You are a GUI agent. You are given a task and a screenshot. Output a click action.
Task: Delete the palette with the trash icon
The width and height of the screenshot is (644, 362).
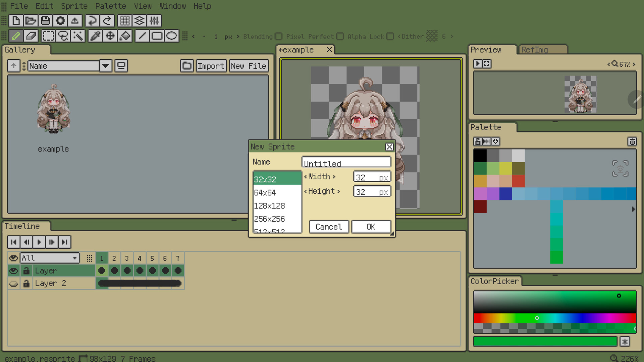(x=632, y=142)
